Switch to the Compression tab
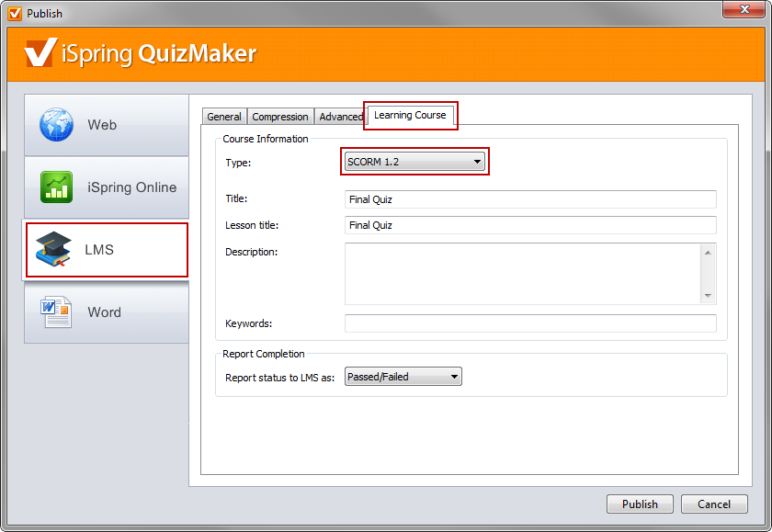This screenshot has height=532, width=772. 280,117
